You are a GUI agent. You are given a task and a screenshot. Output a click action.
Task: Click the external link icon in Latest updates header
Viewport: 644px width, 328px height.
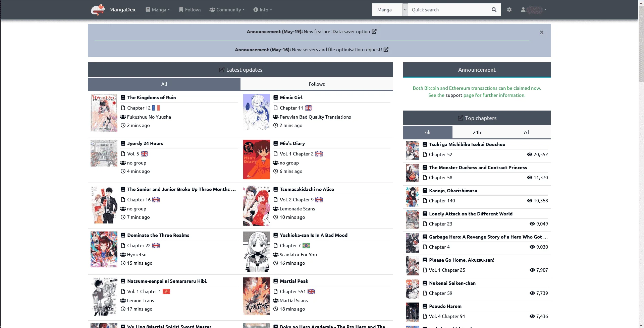click(x=221, y=70)
